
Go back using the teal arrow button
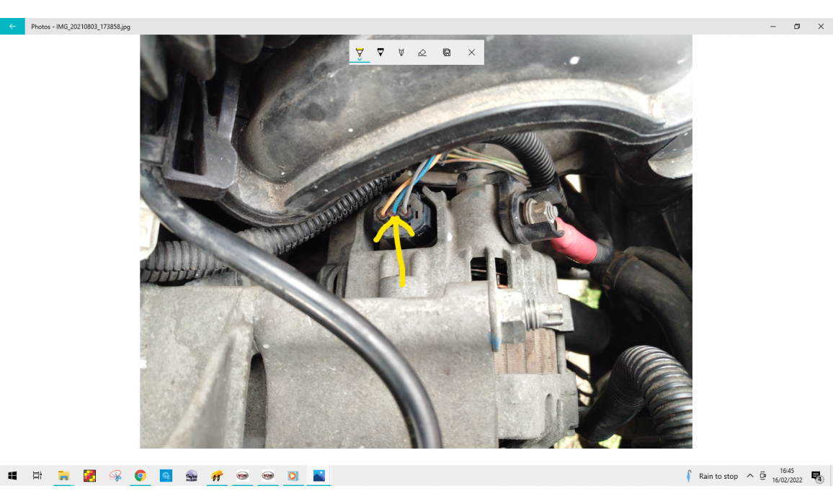pos(12,27)
